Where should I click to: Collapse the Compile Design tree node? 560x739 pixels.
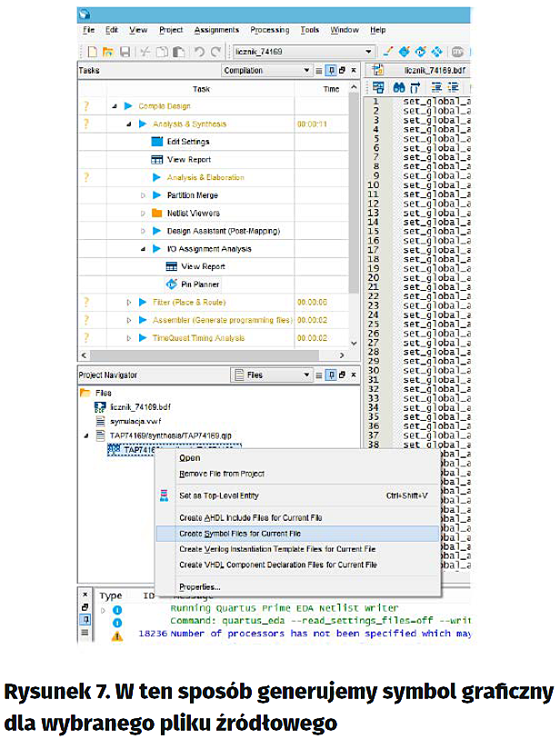click(115, 106)
